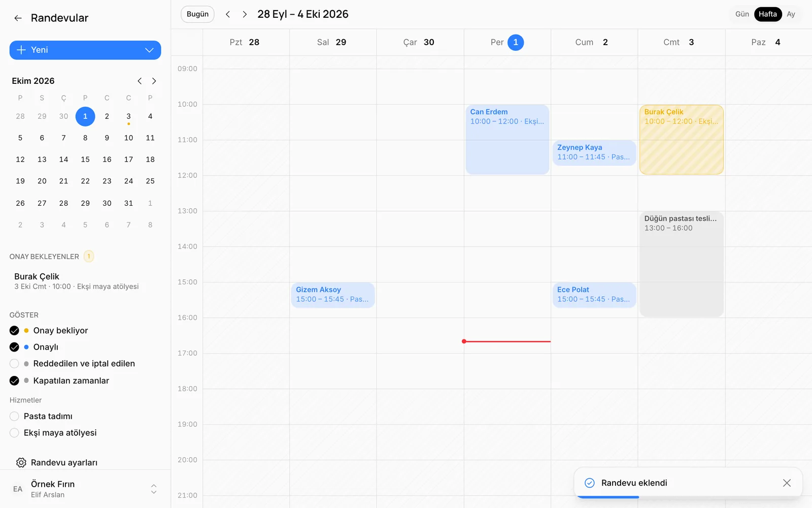812x508 pixels.
Task: Toggle the Onay bekliyor filter
Action: 14,330
